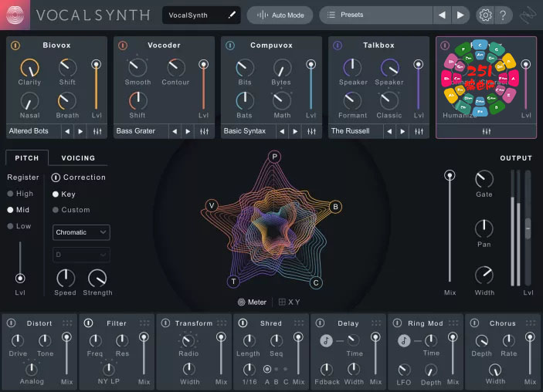This screenshot has width=543, height=392.
Task: Switch visualizer to Meter view
Action: coord(252,302)
